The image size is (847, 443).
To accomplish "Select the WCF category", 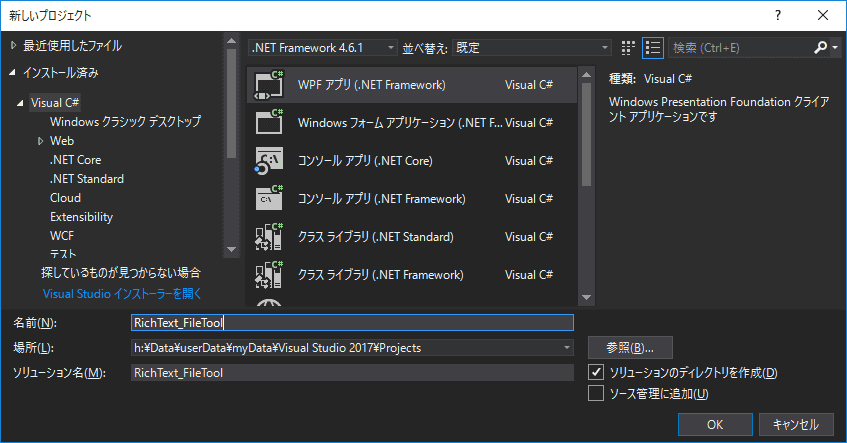I will (x=62, y=236).
